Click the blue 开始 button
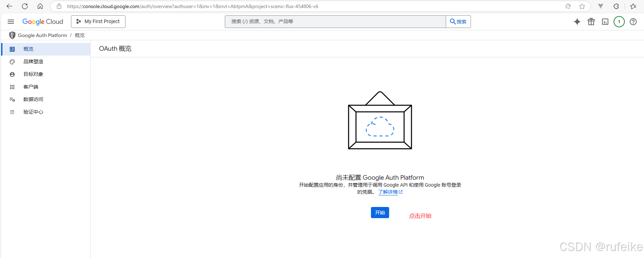The image size is (644, 258). [x=380, y=213]
